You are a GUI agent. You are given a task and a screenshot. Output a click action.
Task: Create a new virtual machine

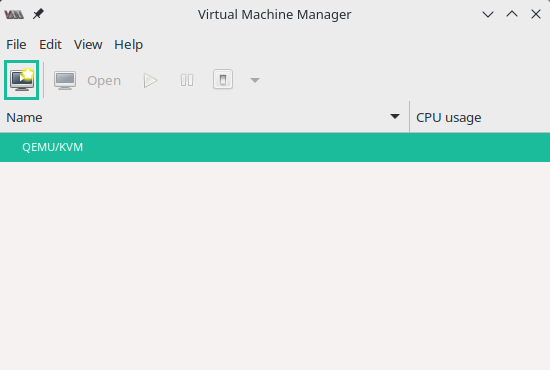click(21, 80)
